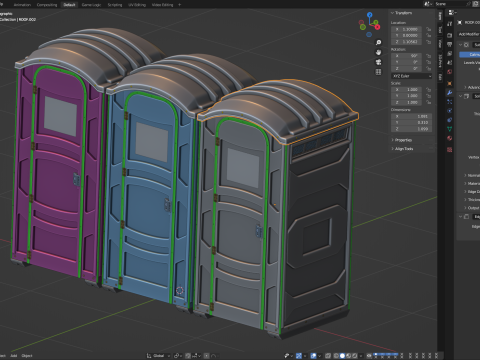The image size is (480, 360).
Task: Switch perspective/orthographic grid icon
Action: coord(378,72)
